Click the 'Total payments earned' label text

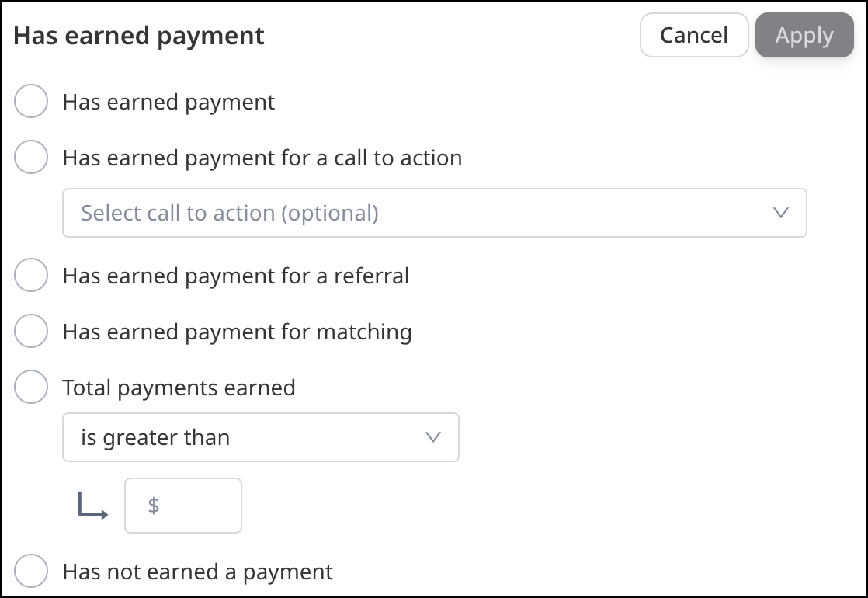click(x=179, y=388)
